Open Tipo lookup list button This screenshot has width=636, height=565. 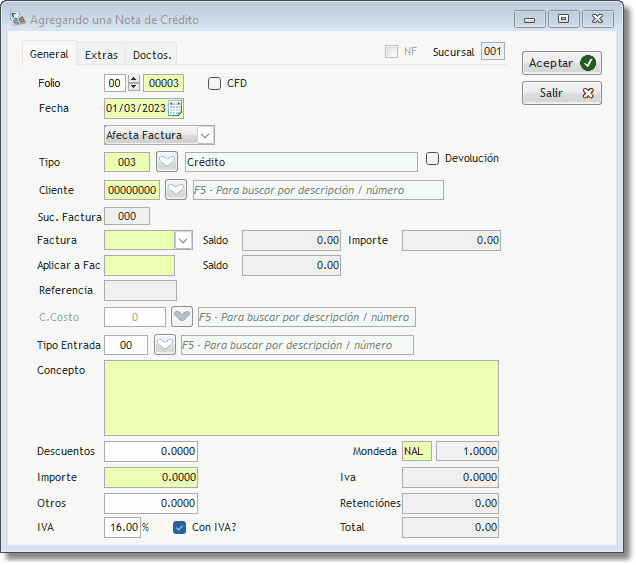(167, 162)
